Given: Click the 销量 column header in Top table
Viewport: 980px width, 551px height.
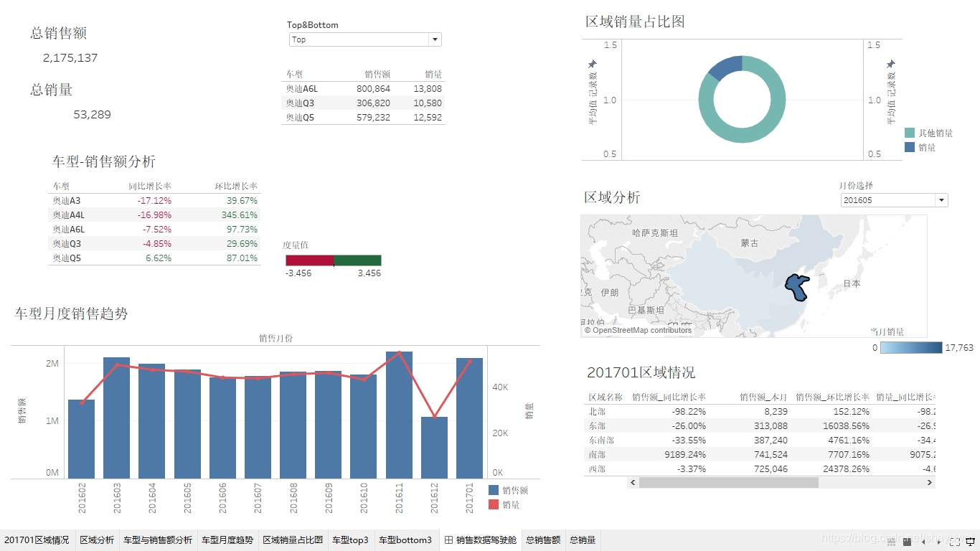Looking at the screenshot, I should (x=433, y=74).
